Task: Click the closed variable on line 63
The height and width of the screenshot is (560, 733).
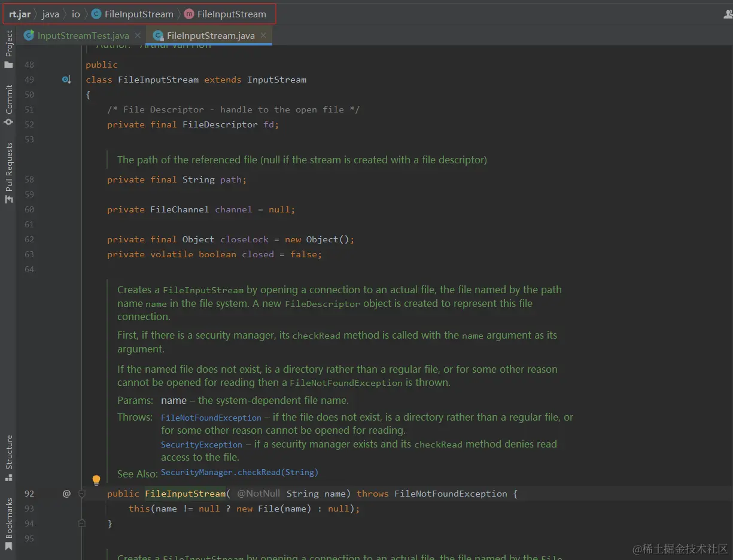Action: [258, 254]
